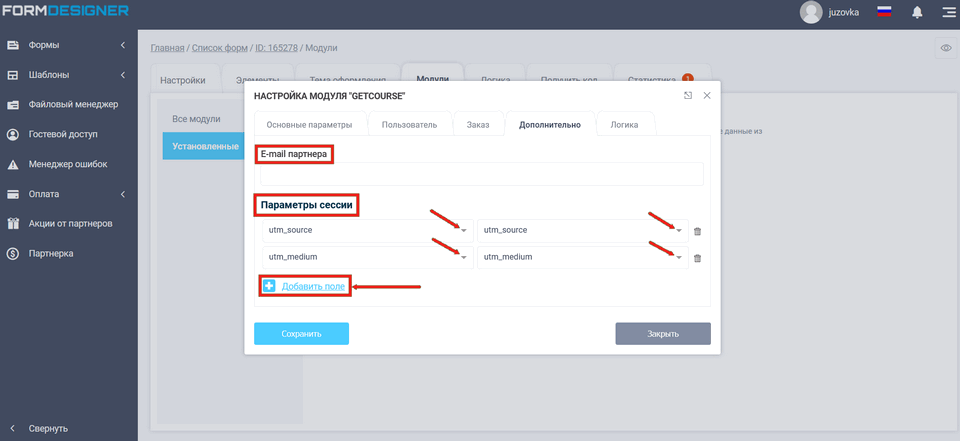The height and width of the screenshot is (441, 960).
Task: Open ID: 165278 breadcrumb link
Action: point(276,48)
